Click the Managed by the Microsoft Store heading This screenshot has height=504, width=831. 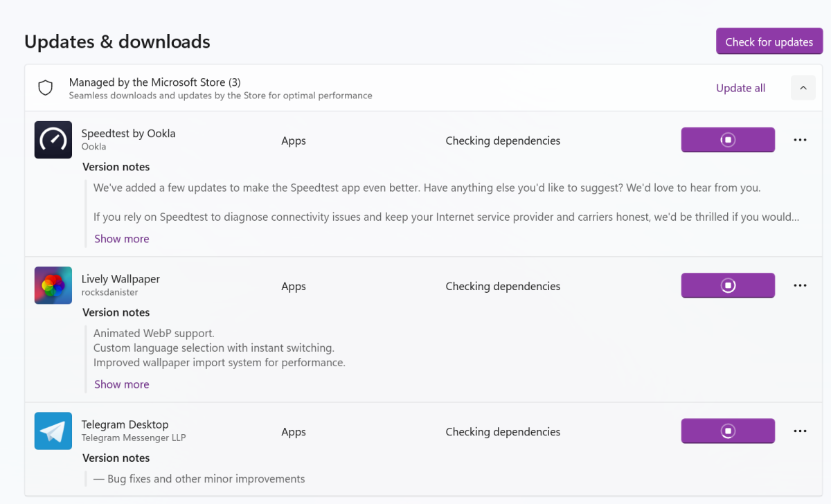pyautogui.click(x=154, y=82)
